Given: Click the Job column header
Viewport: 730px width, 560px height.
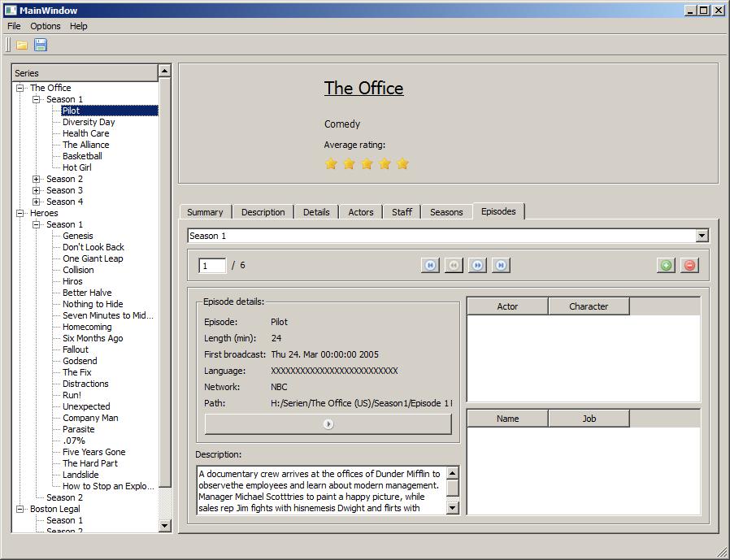Looking at the screenshot, I should click(589, 419).
